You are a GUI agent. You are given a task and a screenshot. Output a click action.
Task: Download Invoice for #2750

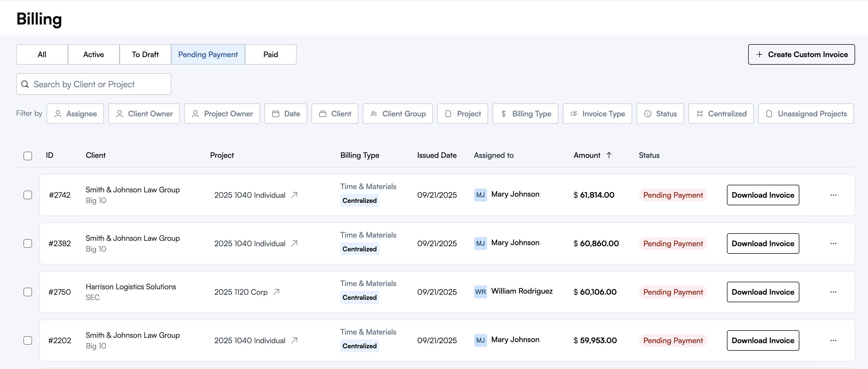click(762, 292)
